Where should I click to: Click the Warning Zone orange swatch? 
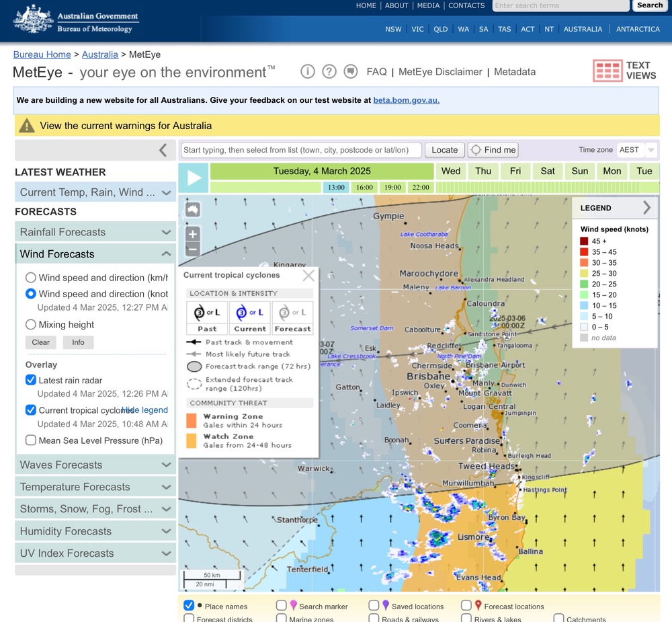pyautogui.click(x=192, y=420)
